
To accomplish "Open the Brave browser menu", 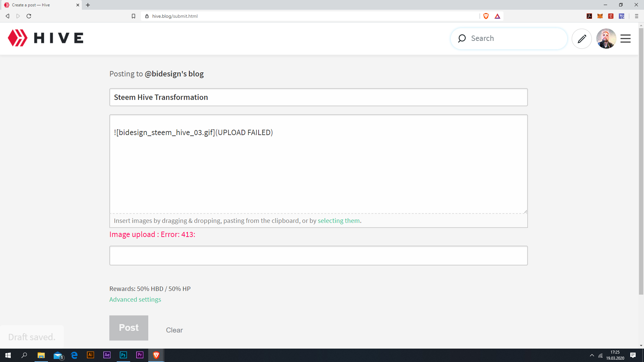I will [637, 16].
